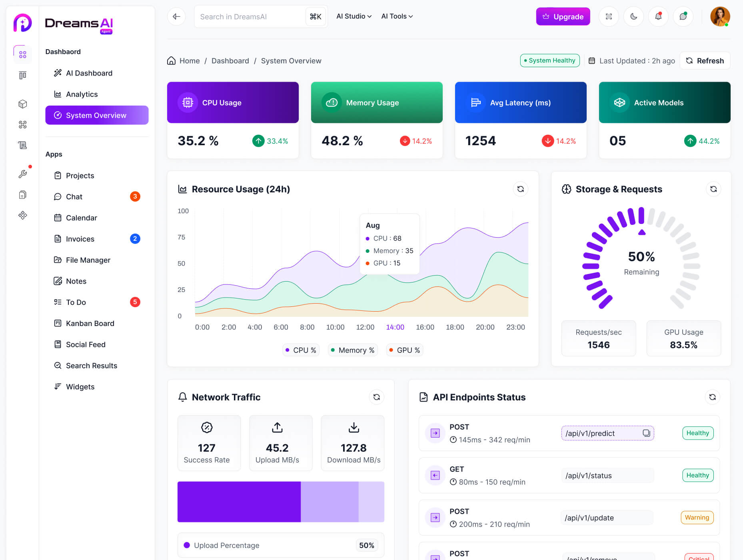
Task: Copy the /api/v1/predict endpoint
Action: [x=646, y=433]
